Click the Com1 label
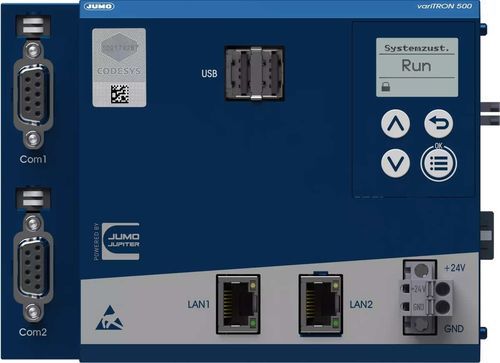This screenshot has height=363, width=500. [x=33, y=159]
